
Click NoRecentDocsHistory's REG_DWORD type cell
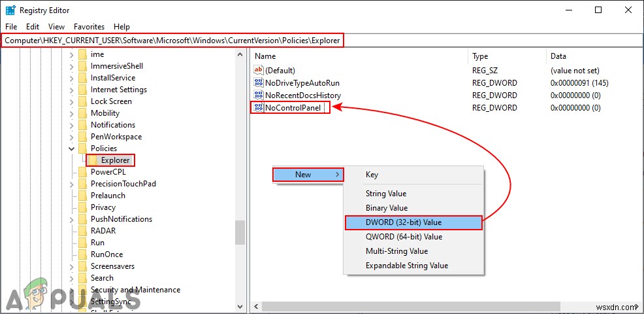coord(494,95)
